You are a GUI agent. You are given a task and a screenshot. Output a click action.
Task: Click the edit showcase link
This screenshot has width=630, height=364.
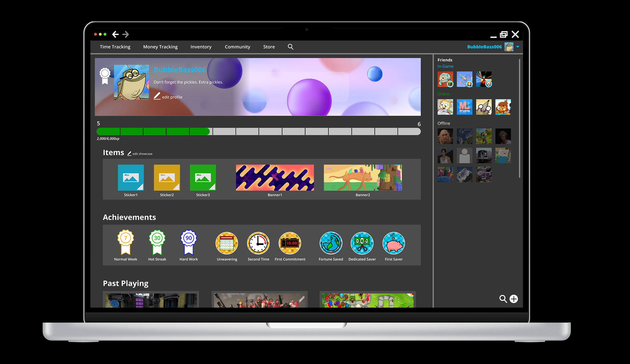(x=142, y=154)
